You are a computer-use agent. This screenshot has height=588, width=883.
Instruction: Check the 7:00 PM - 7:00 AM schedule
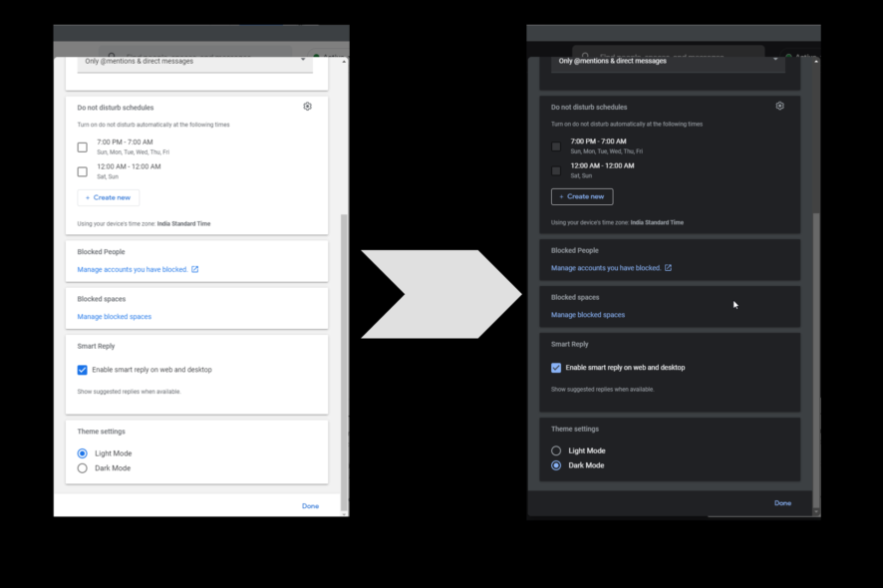pos(82,146)
